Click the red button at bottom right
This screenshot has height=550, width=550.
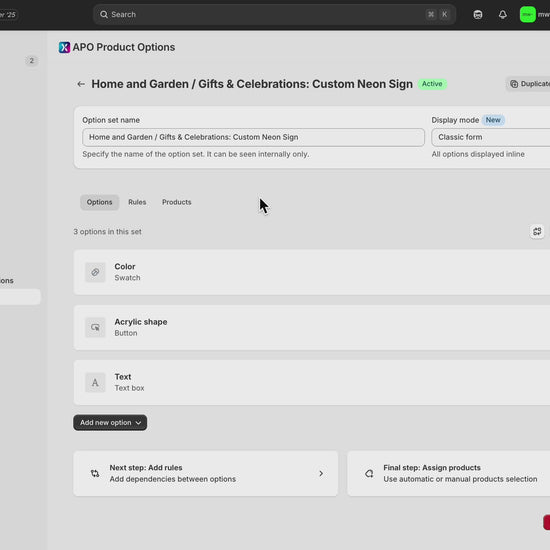click(546, 522)
